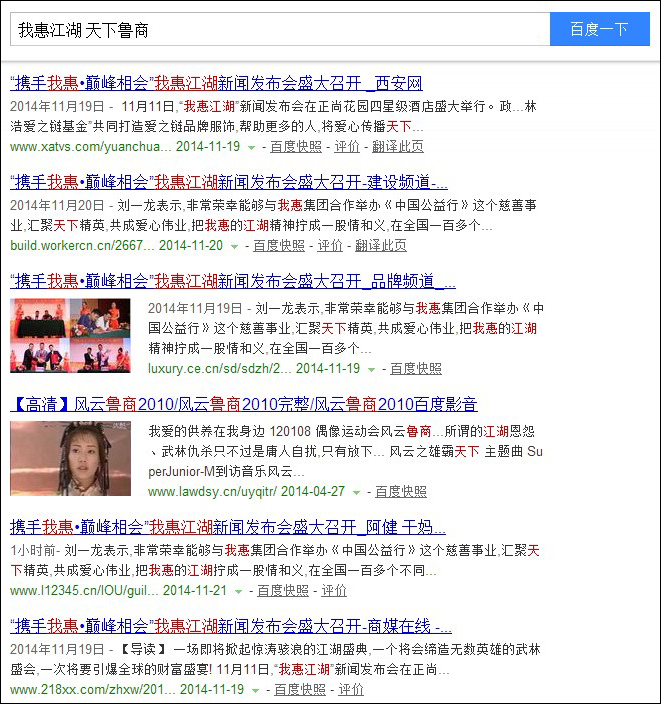Click 翻译此页 for the build.workercn.cn result
The image size is (661, 704).
381,246
